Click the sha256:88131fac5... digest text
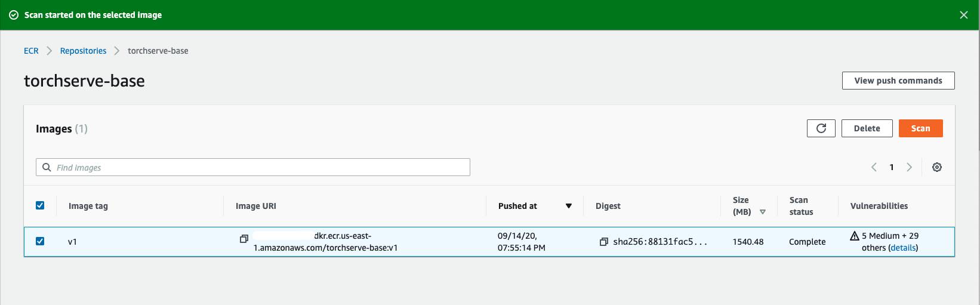Screen dimensions: 980x305 [x=660, y=242]
